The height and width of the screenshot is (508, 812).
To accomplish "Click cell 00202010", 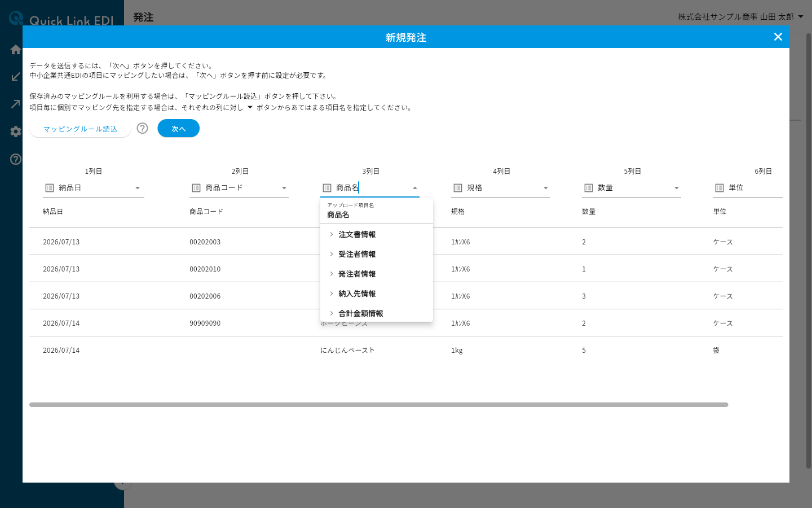I will point(205,269).
